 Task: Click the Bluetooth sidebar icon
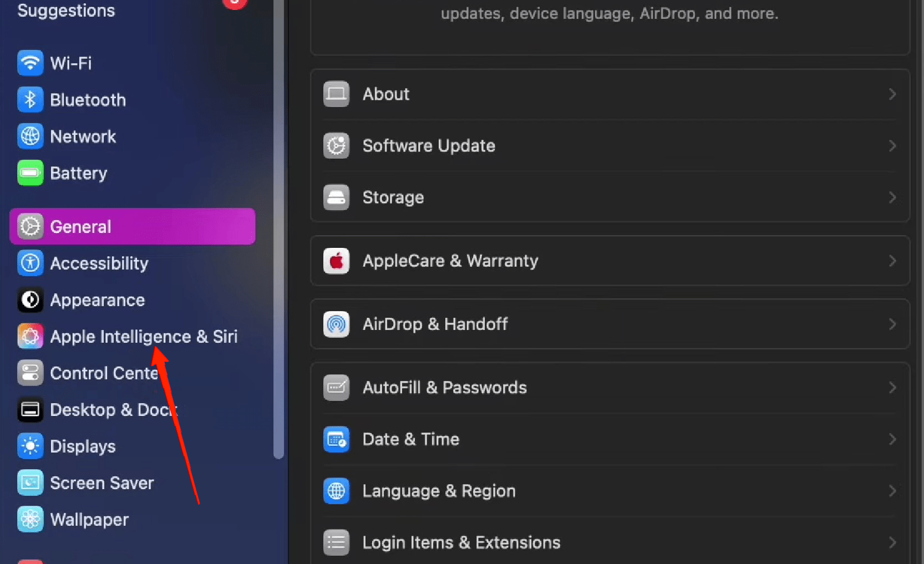tap(30, 100)
